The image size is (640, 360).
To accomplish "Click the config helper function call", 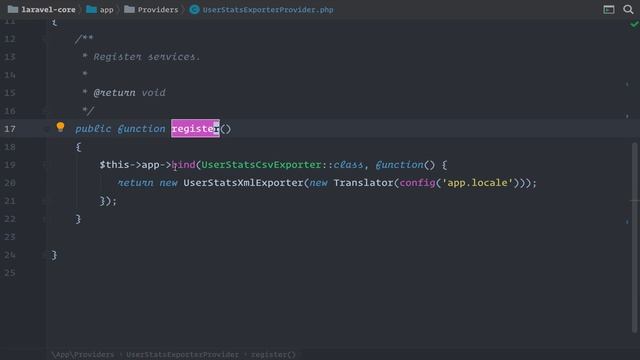I will click(x=417, y=183).
